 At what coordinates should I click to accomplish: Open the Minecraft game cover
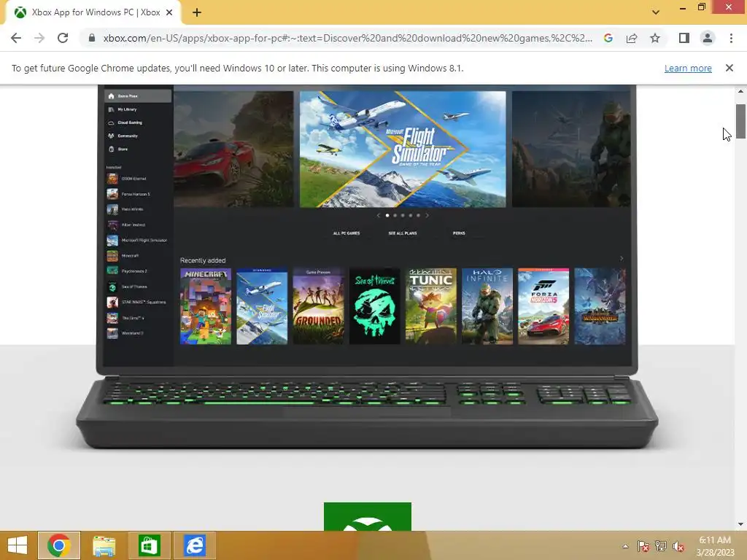click(206, 306)
